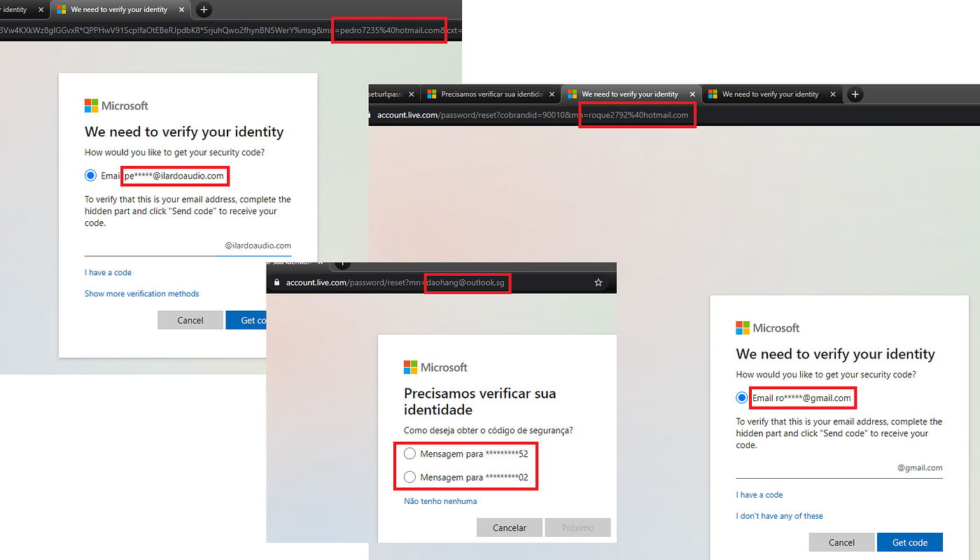Bookmark the daohang@outlook.sg page with the star

(x=598, y=282)
